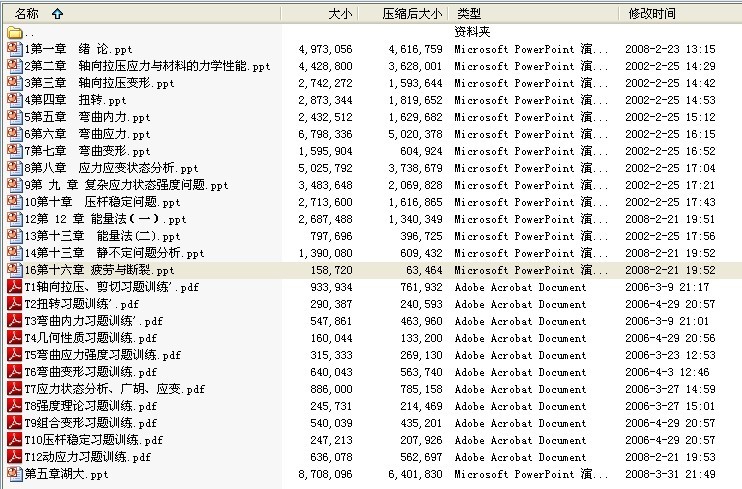Click PowerPoint icon of 10第十章 压杆稳定问题.ppt
Viewport: 742px width, 489px height.
15,202
